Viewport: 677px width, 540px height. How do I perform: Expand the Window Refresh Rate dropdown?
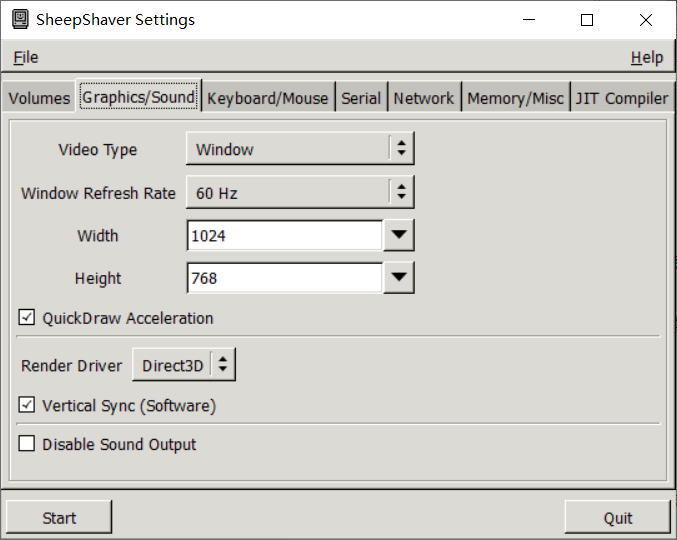[x=300, y=193]
